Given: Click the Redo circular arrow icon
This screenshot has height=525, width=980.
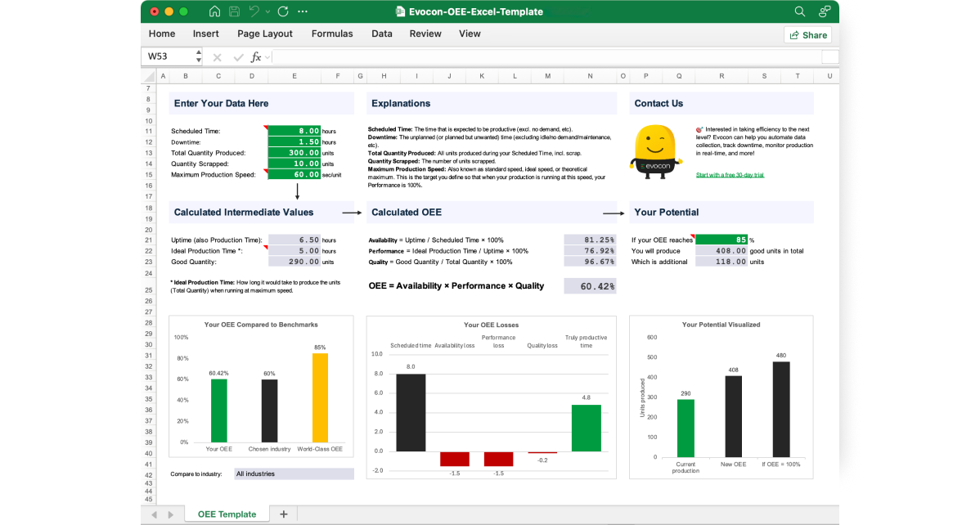Looking at the screenshot, I should [x=283, y=11].
